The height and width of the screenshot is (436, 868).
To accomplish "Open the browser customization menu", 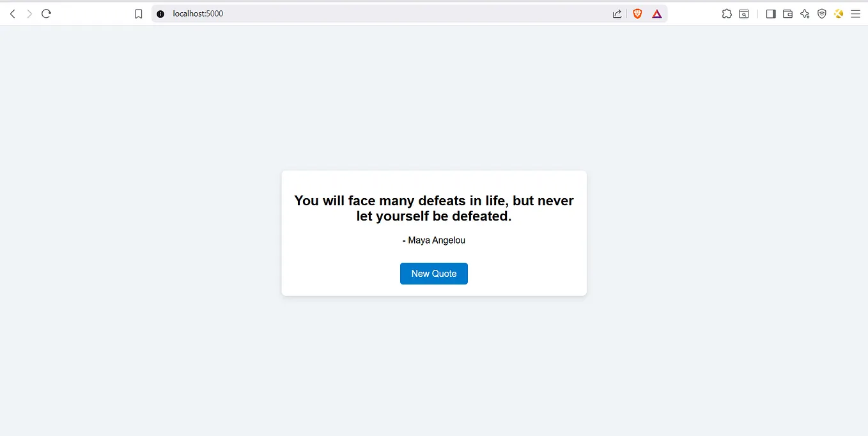I will 856,13.
